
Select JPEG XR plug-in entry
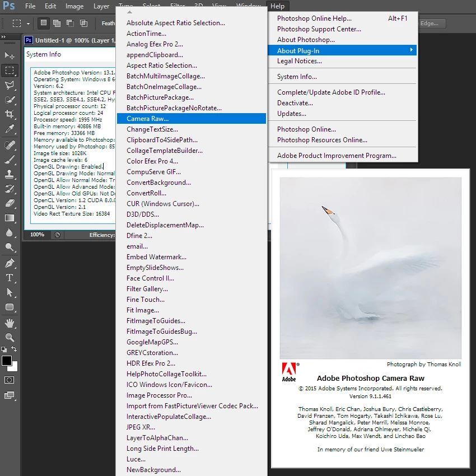(x=192, y=427)
